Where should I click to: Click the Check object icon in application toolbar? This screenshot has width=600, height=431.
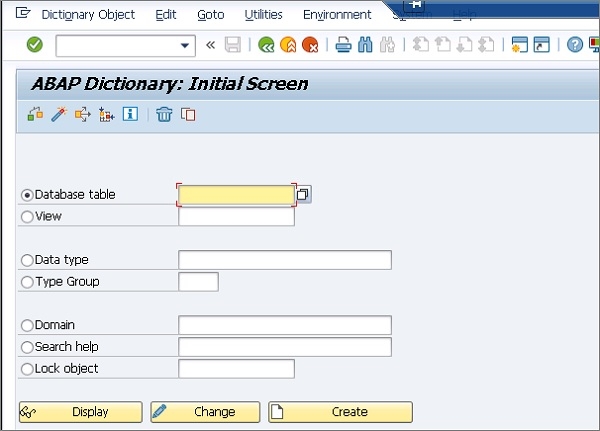click(x=35, y=114)
